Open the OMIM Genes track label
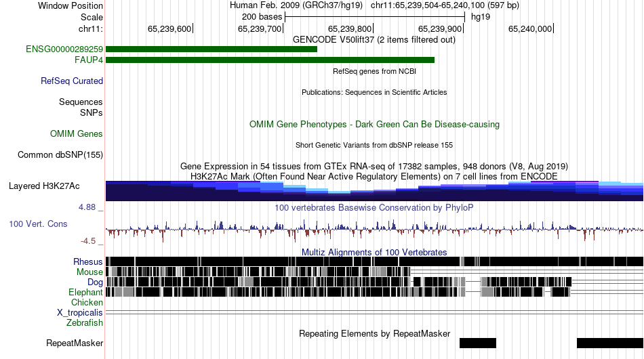This screenshot has width=644, height=359. (x=76, y=133)
